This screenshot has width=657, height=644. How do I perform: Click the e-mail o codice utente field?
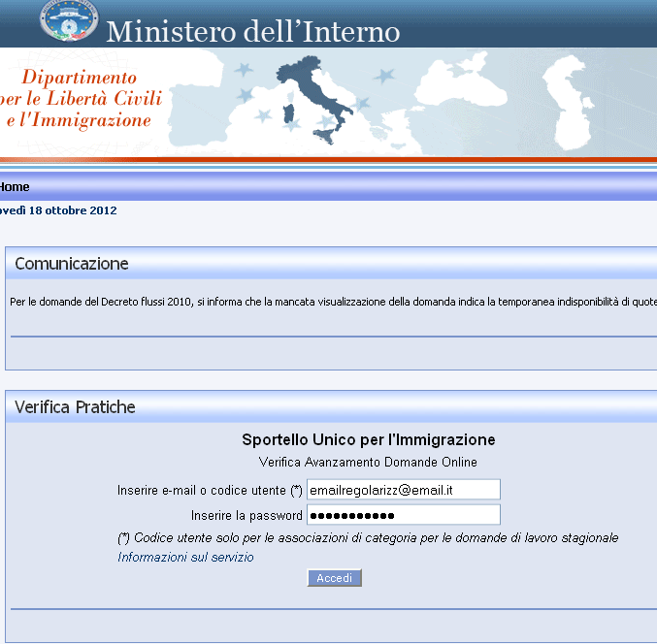[404, 490]
